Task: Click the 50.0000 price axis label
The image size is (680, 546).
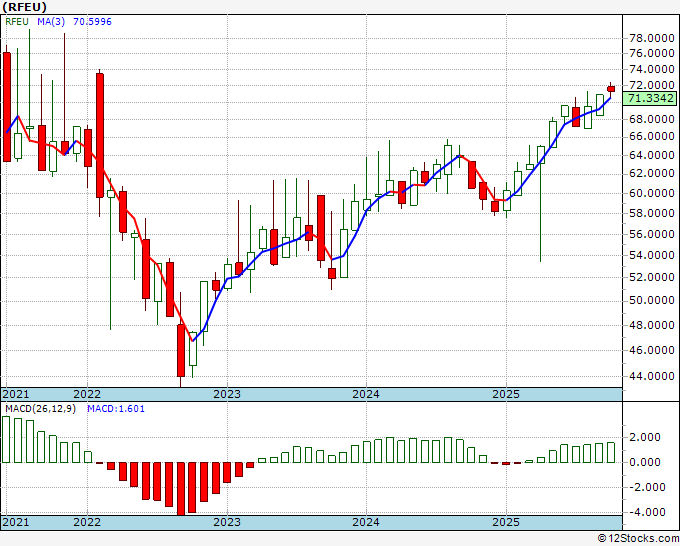Action: 651,301
